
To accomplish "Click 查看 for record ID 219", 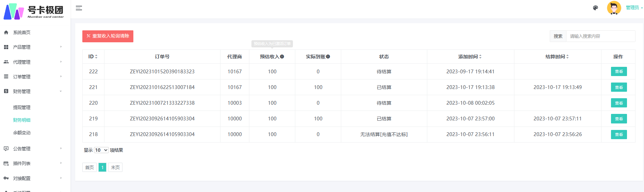I will coord(619,119).
